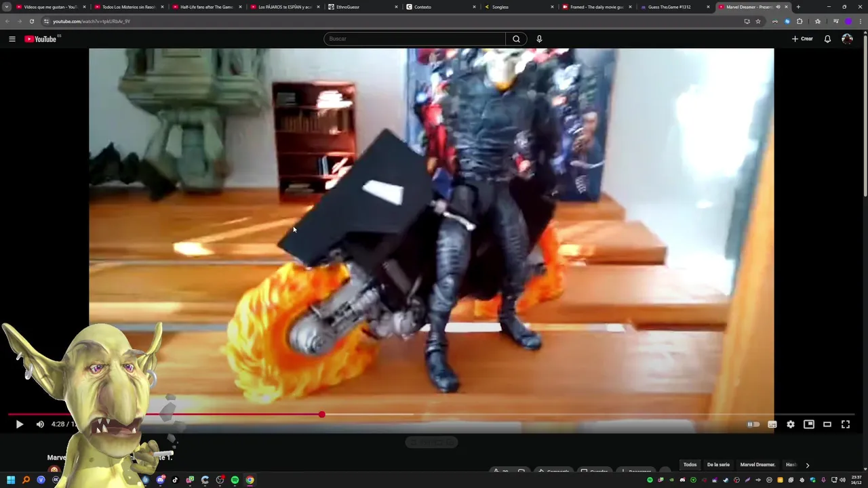Go back to previous page

click(7, 21)
